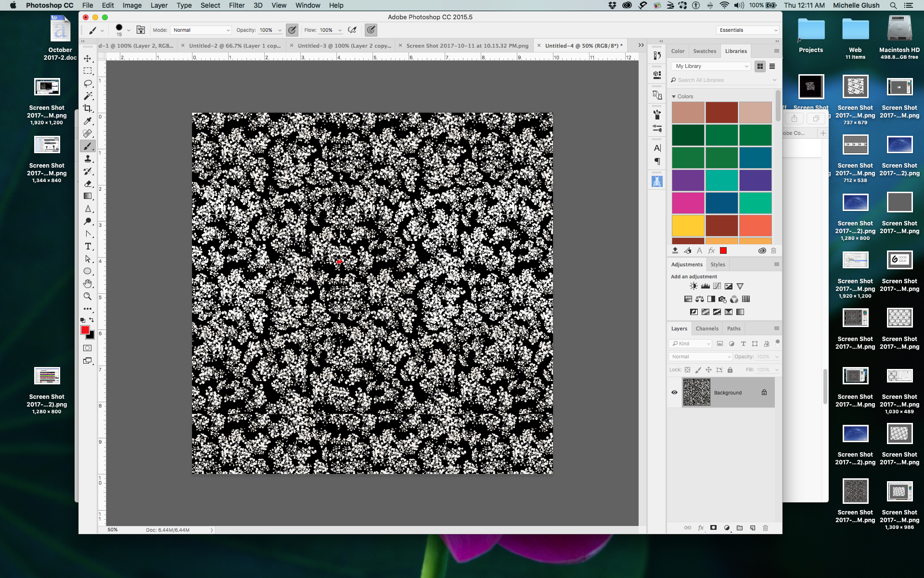
Task: Select the Path Selection tool
Action: [x=88, y=259]
